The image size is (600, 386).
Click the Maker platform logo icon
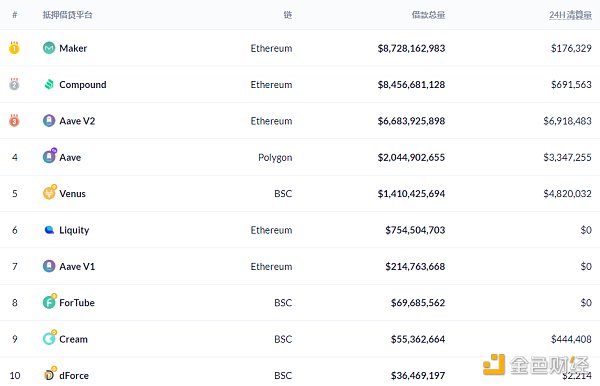49,48
